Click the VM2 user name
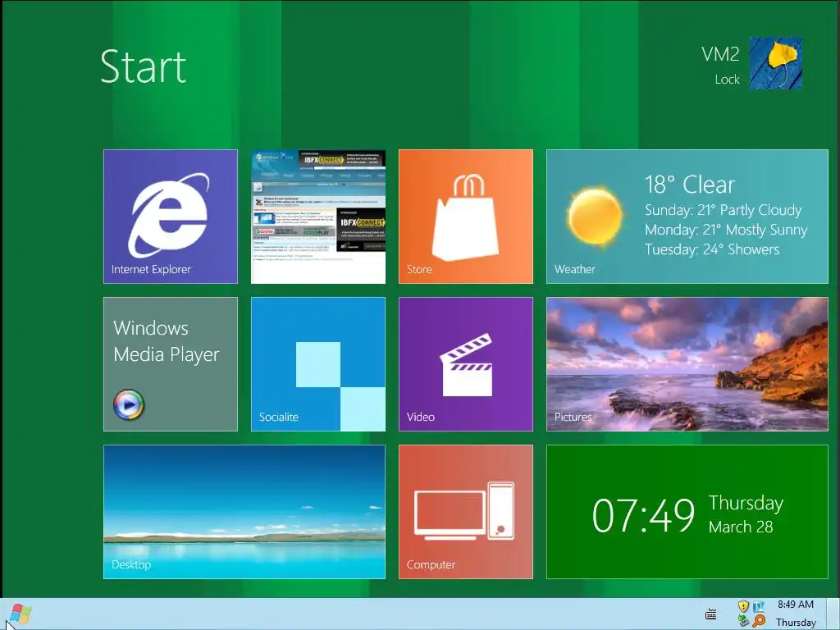The image size is (840, 630). pyautogui.click(x=720, y=54)
